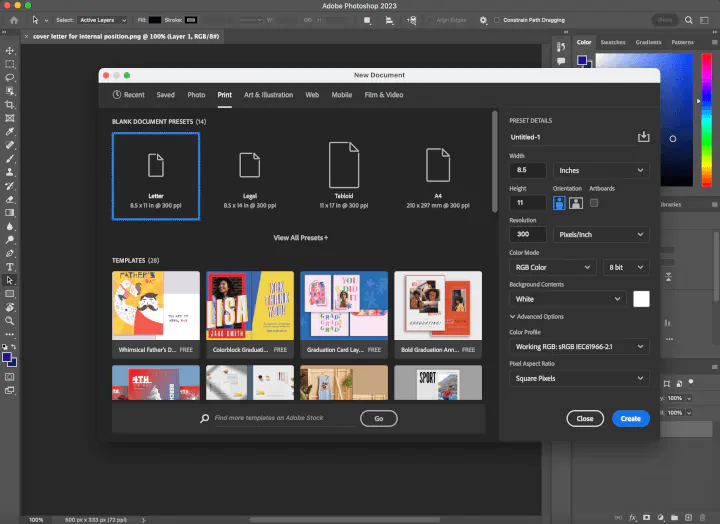Save document preset icon next to Untitled-1
Image resolution: width=720 pixels, height=524 pixels.
(643, 136)
